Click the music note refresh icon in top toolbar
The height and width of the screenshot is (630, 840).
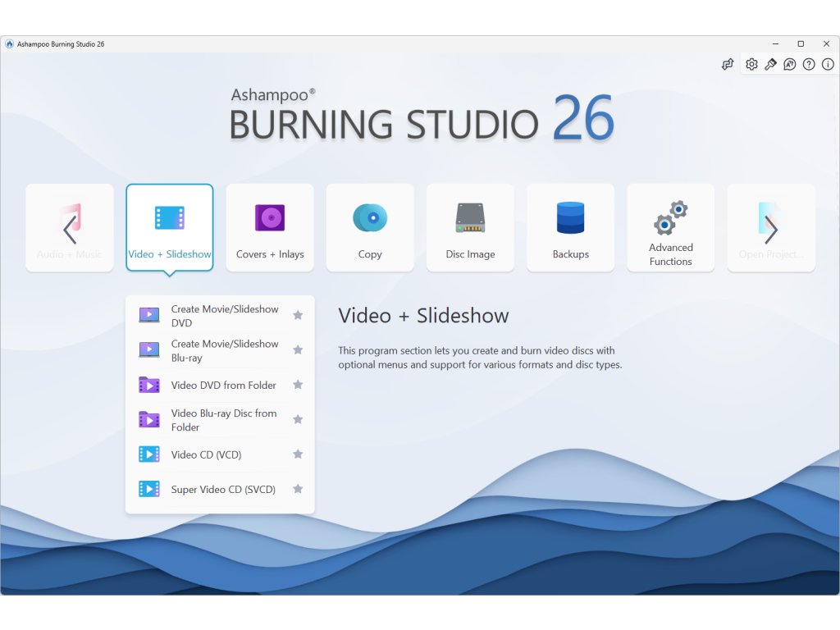point(727,64)
